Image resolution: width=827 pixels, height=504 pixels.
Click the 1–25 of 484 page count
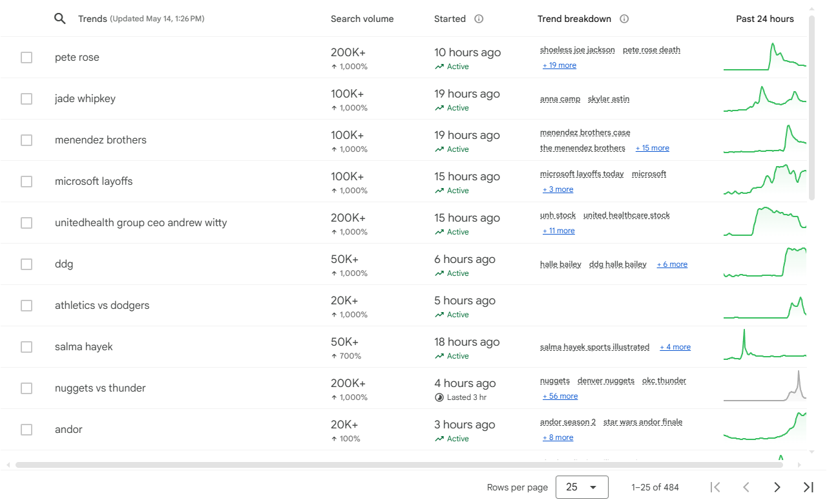tap(655, 487)
